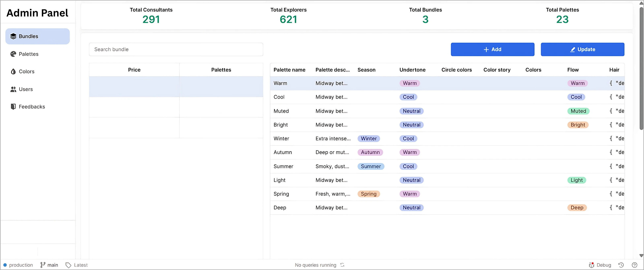Click the Search bundle input field
644x270 pixels.
tap(176, 49)
